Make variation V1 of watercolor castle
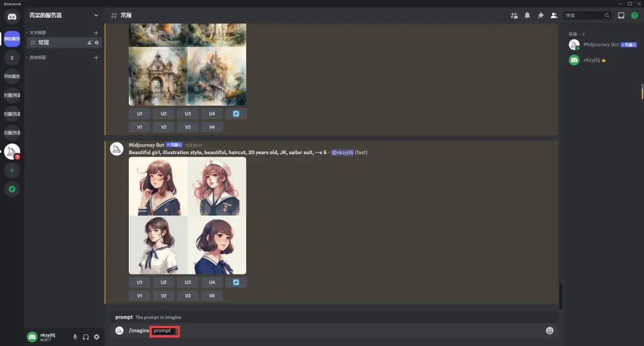Screen dimensions: 644x346 pyautogui.click(x=140, y=127)
